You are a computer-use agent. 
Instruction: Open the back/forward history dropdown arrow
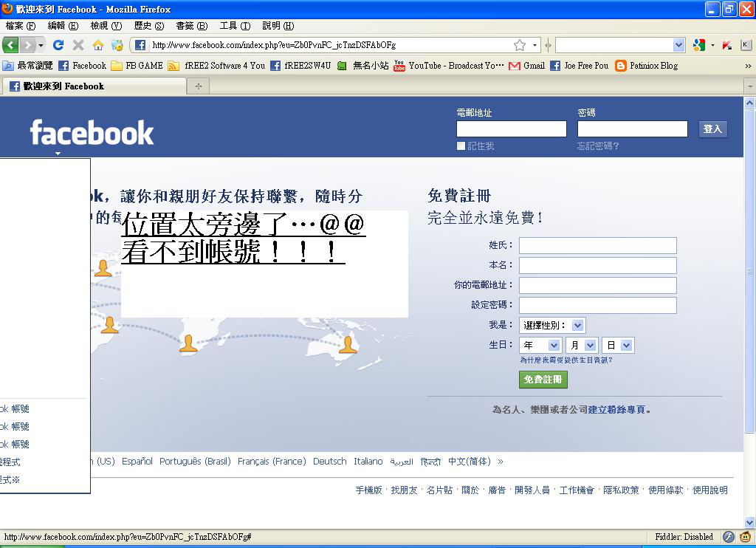(x=41, y=45)
